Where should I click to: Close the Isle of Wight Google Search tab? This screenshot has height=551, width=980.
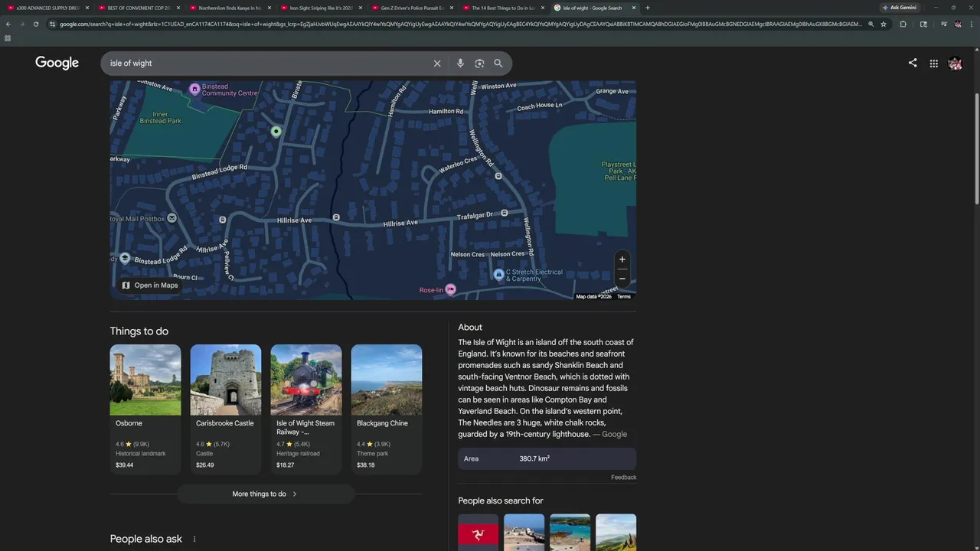(633, 8)
